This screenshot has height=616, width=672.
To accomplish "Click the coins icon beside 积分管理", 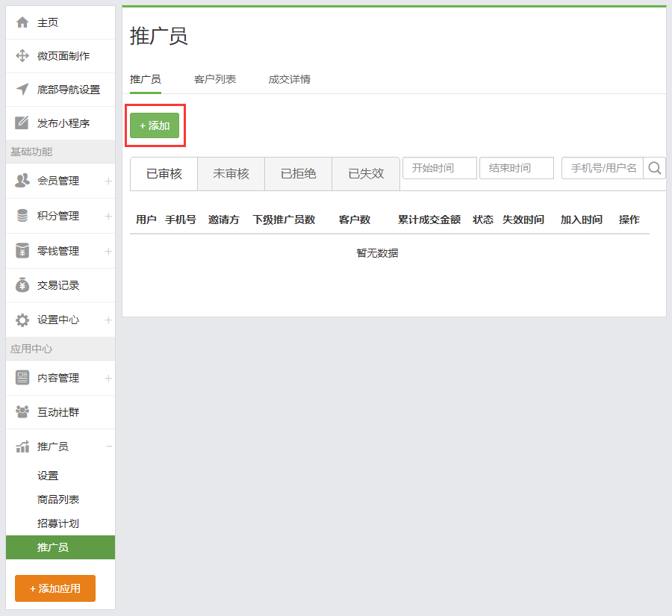I will pos(22,216).
